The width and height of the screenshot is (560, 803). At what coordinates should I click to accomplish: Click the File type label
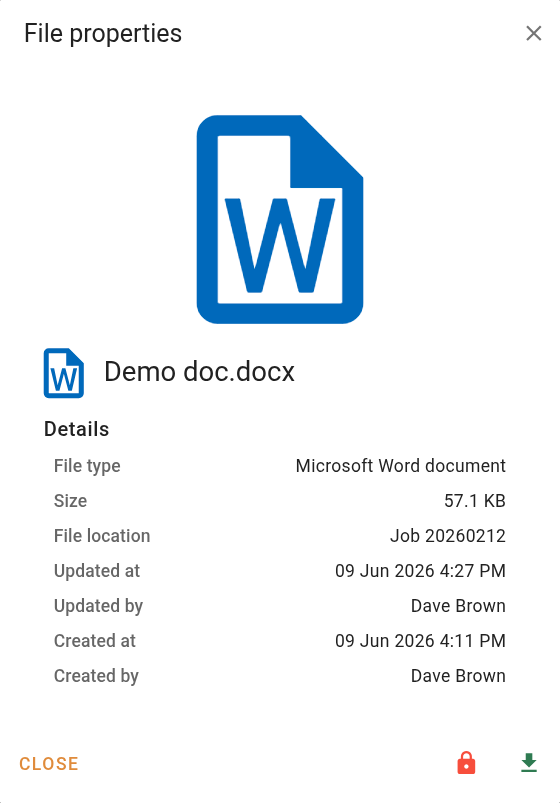click(x=87, y=466)
